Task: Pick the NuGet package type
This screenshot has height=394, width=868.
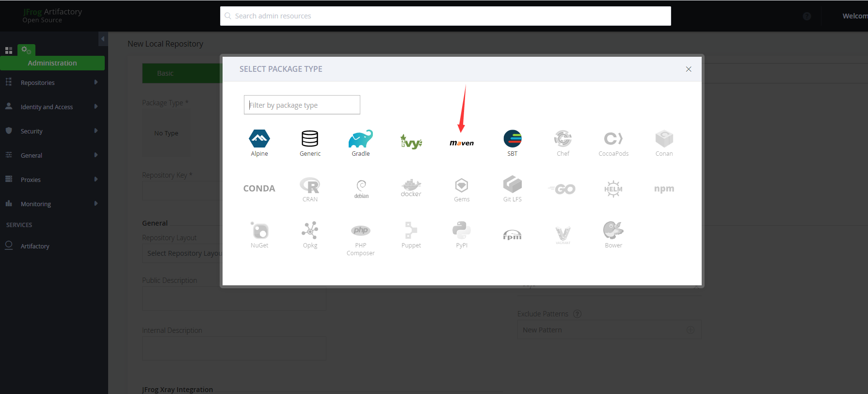Action: [x=259, y=235]
